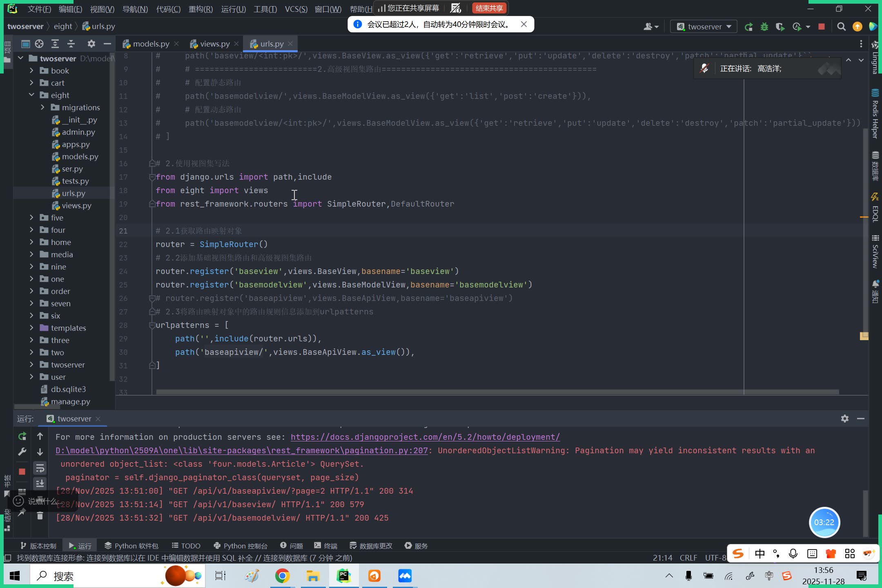Select the opened file in the project tree

click(x=39, y=44)
